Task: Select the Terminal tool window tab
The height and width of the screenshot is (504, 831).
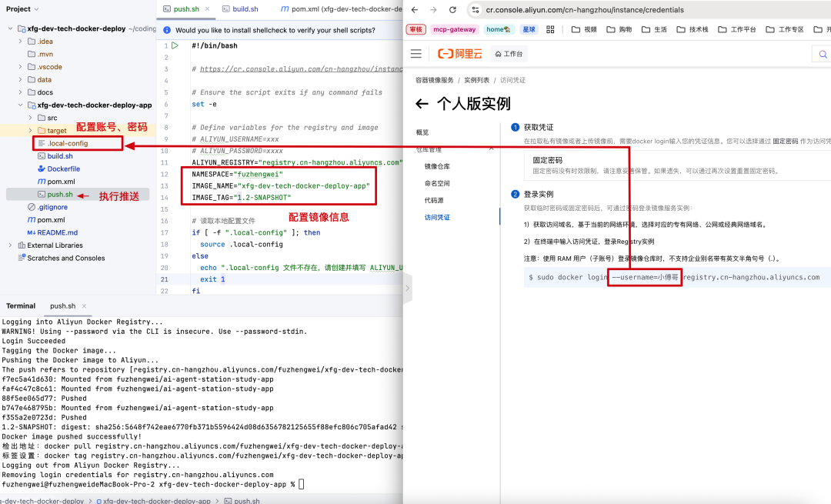Action: pyautogui.click(x=21, y=305)
